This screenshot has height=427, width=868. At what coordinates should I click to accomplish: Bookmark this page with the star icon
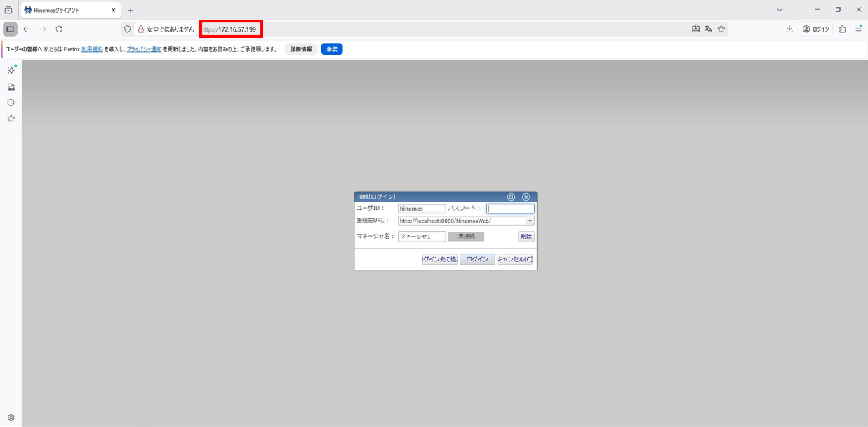[x=721, y=29]
